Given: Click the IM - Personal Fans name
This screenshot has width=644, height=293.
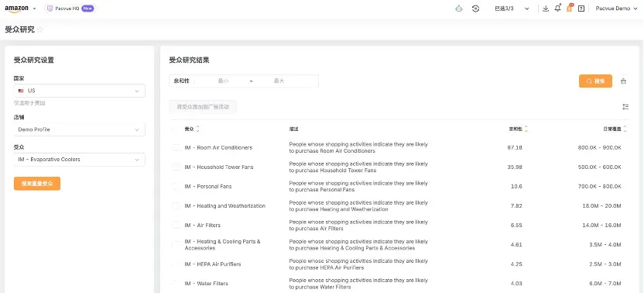Looking at the screenshot, I should tap(207, 186).
